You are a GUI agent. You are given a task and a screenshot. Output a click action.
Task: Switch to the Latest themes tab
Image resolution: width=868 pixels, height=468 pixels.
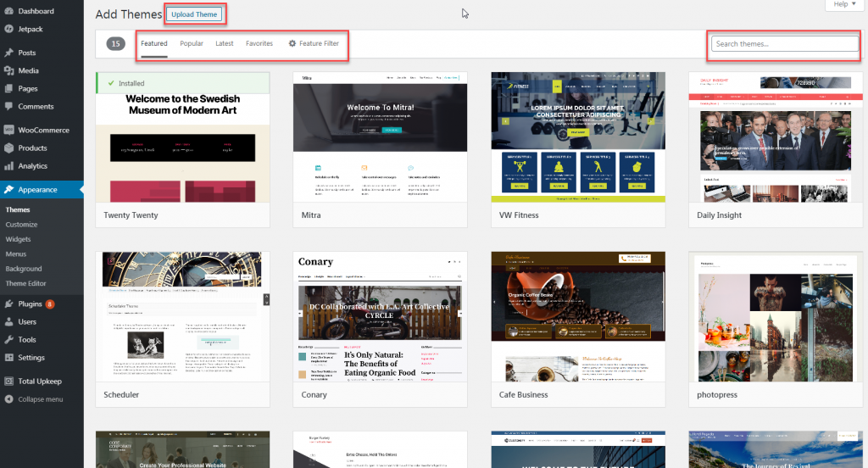point(224,43)
